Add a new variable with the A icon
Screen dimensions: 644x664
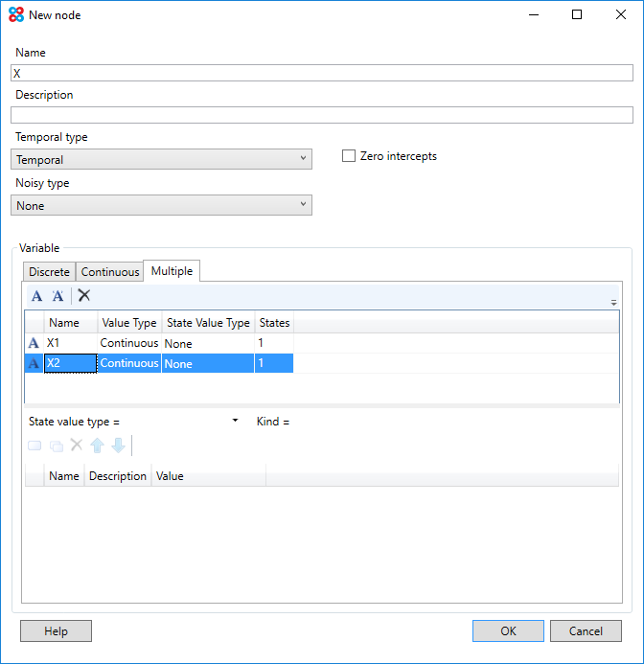coord(36,295)
